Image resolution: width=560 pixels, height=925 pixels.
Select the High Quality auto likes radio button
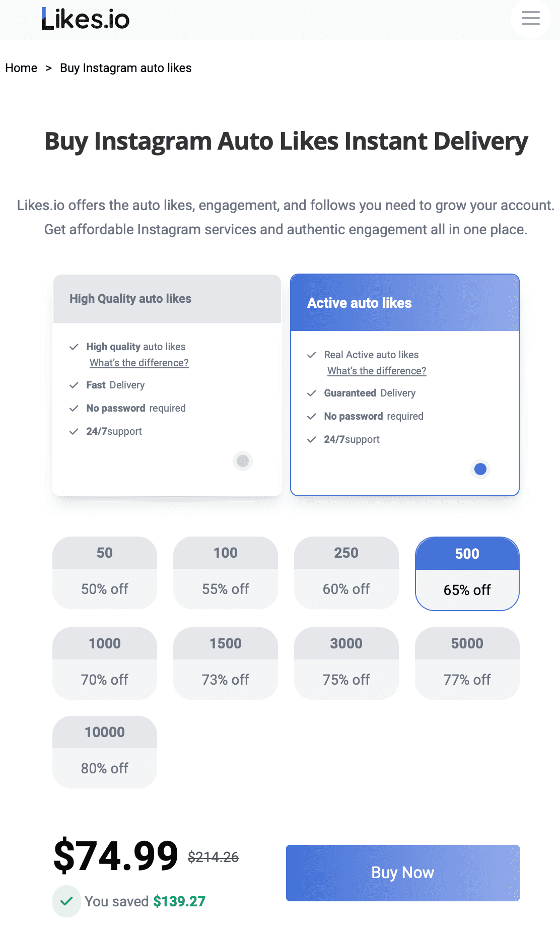pyautogui.click(x=242, y=461)
